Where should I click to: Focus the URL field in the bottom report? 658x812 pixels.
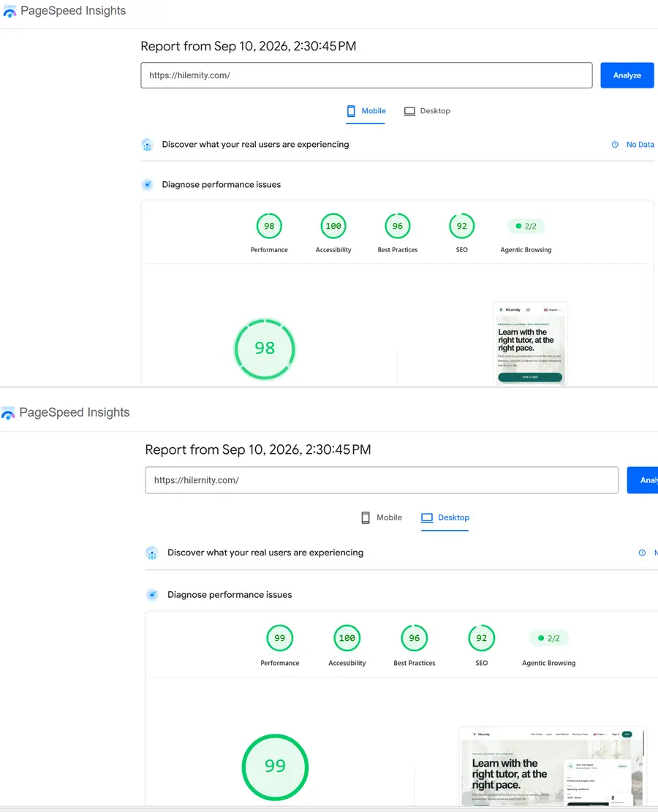pyautogui.click(x=382, y=480)
